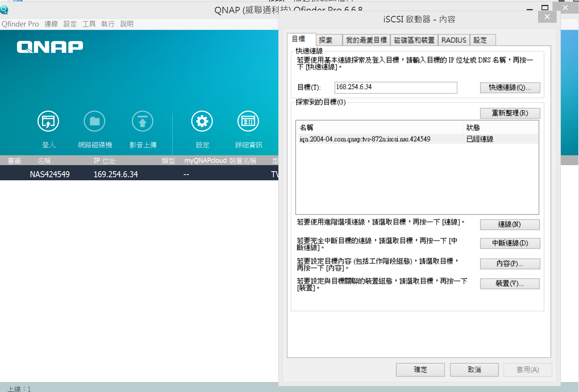
Task: Click the Qfinder Pro app icon in title bar
Action: click(x=4, y=10)
